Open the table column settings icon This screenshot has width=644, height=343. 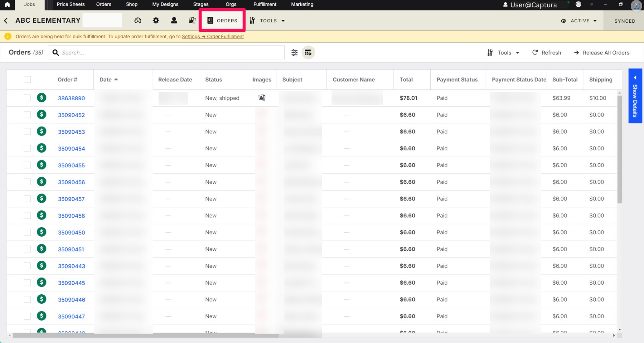point(308,53)
